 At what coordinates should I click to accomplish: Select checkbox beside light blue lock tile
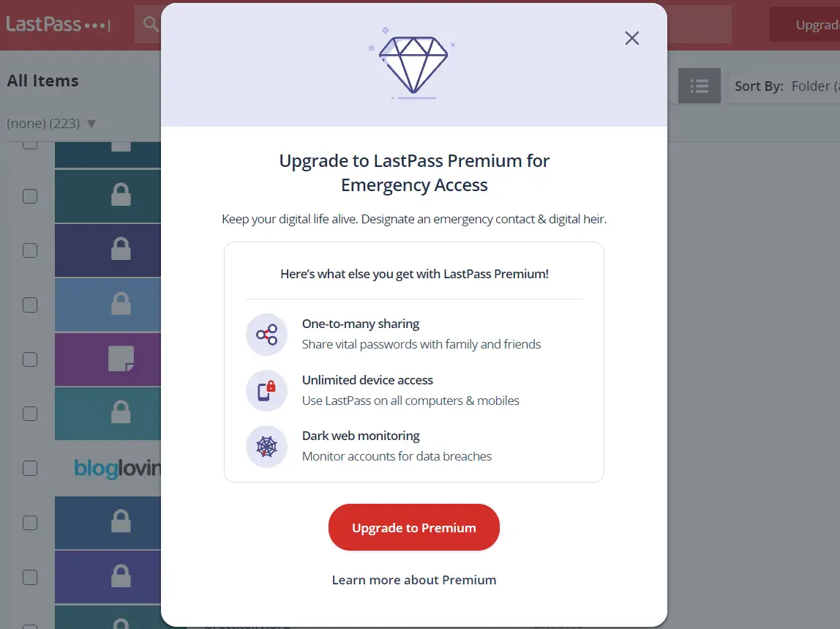pos(30,305)
